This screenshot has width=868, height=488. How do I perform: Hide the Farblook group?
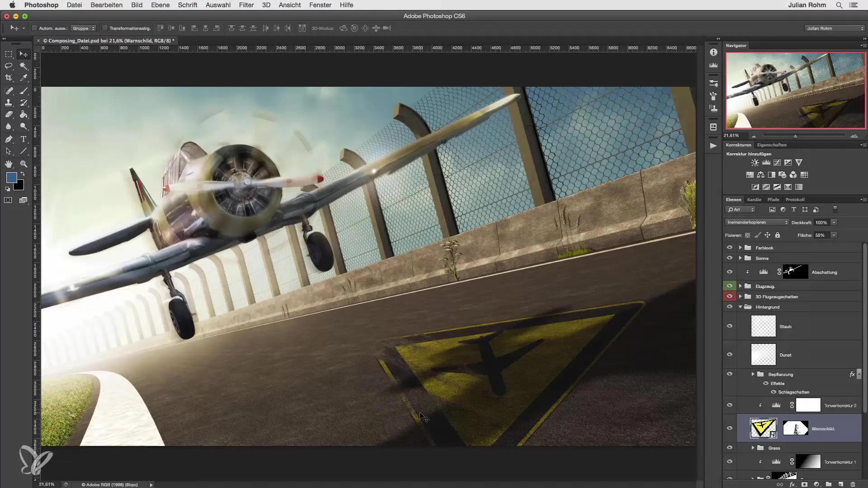pos(729,248)
